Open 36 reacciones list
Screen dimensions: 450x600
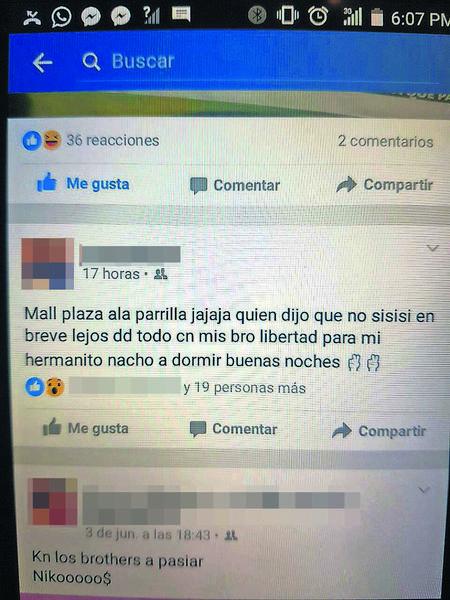91,140
